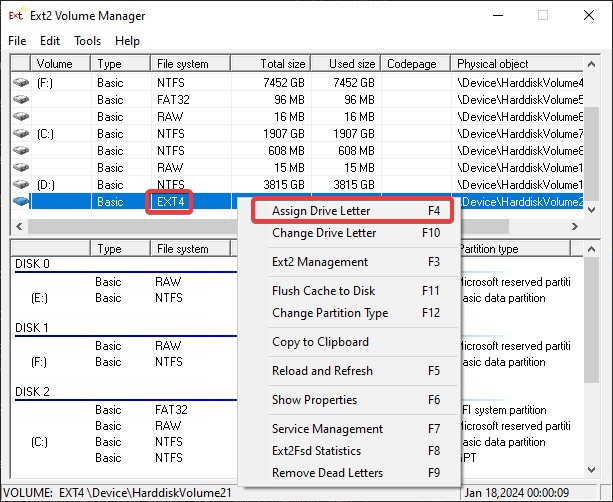Click the Ext2 Volume Manager title bar icon

tap(16, 16)
